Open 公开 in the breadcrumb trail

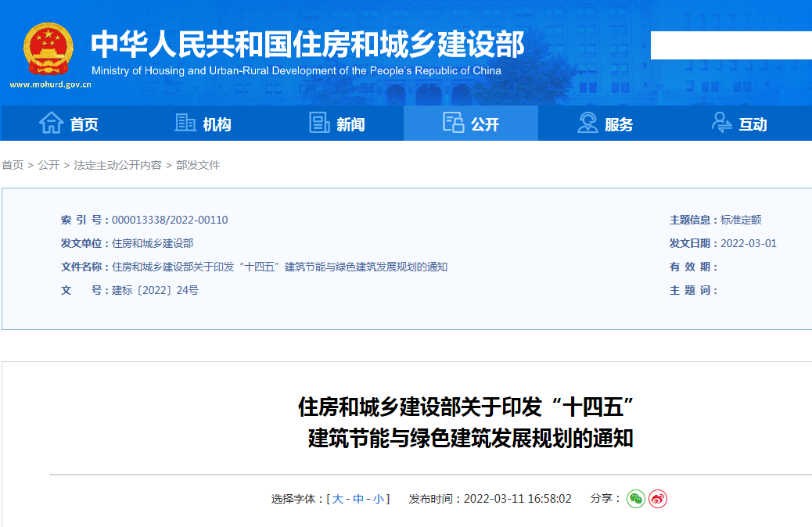click(x=49, y=165)
